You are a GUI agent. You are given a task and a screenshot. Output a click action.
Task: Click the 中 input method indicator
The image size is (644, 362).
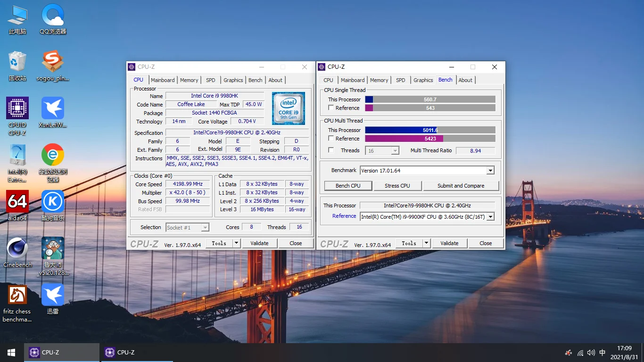(x=602, y=353)
